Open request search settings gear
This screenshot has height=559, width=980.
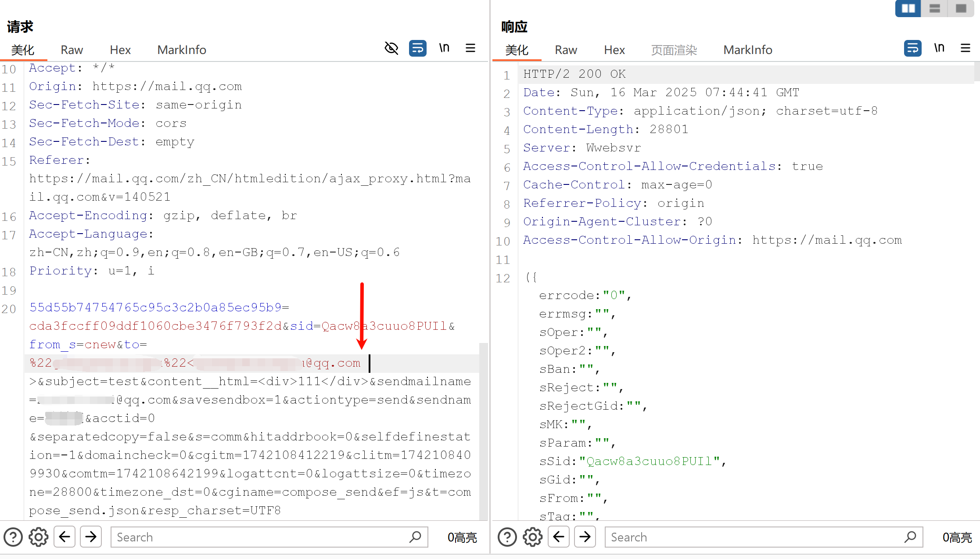pos(39,537)
